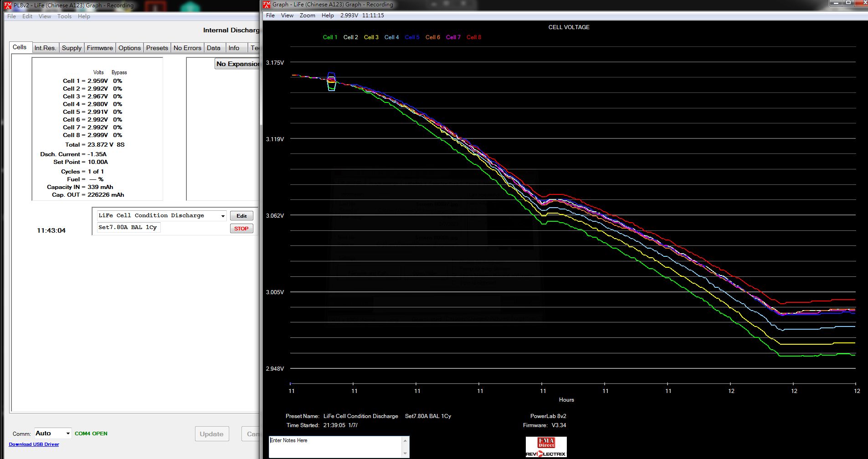Image resolution: width=868 pixels, height=459 pixels.
Task: Open the Comm port Auto dropdown
Action: click(x=68, y=433)
